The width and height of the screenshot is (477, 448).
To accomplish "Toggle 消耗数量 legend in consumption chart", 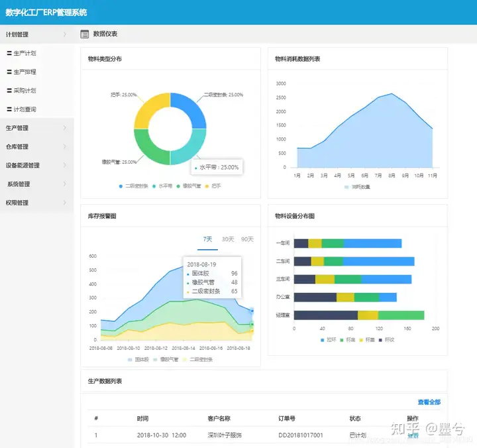I will click(357, 187).
